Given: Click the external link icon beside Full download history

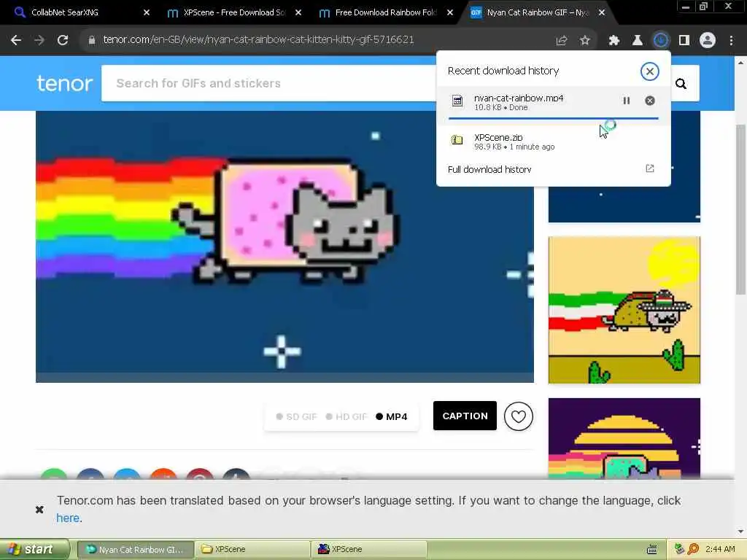Looking at the screenshot, I should (x=650, y=168).
